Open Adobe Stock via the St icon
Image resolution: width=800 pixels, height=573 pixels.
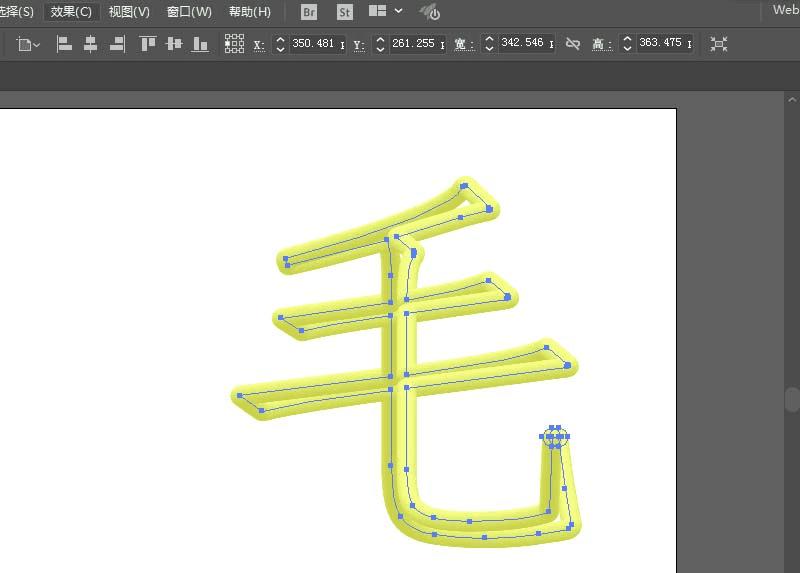tap(344, 12)
